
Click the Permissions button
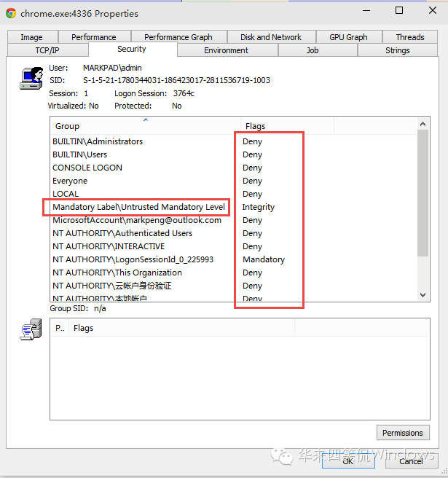pyautogui.click(x=403, y=433)
